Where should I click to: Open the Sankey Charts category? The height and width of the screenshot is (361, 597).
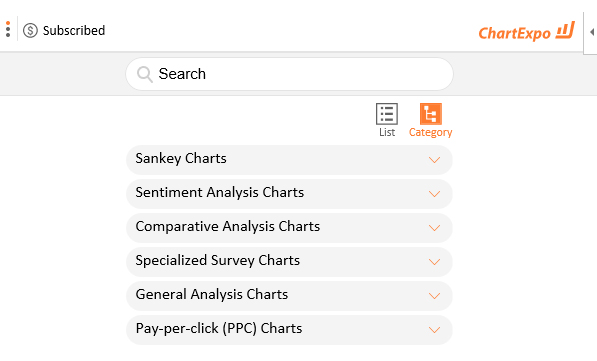tap(289, 160)
